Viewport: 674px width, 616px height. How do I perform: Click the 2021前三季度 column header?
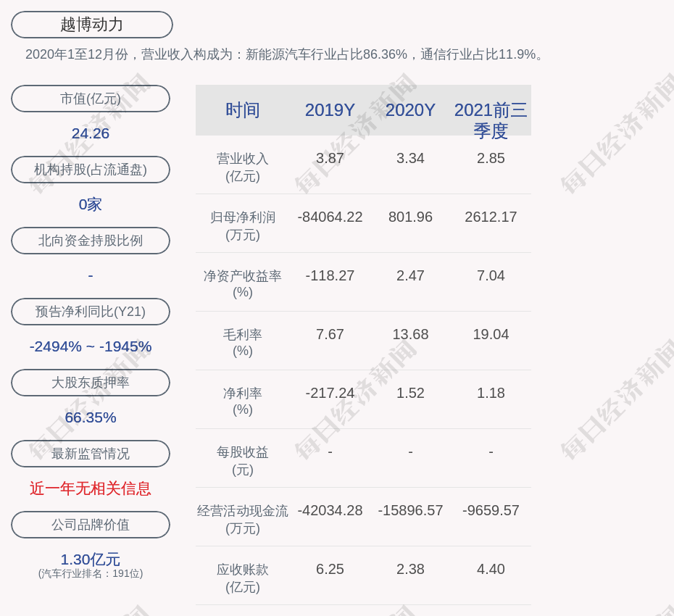(x=491, y=120)
